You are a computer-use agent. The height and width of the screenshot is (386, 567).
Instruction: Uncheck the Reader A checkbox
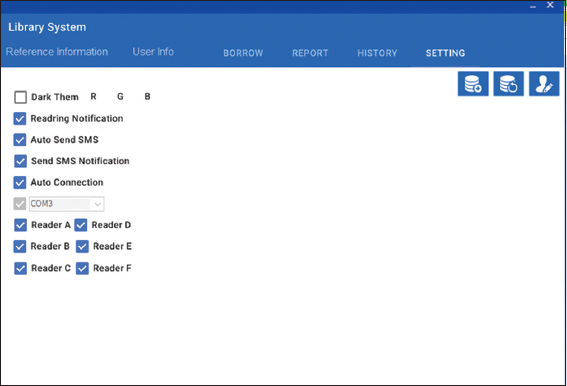(20, 225)
